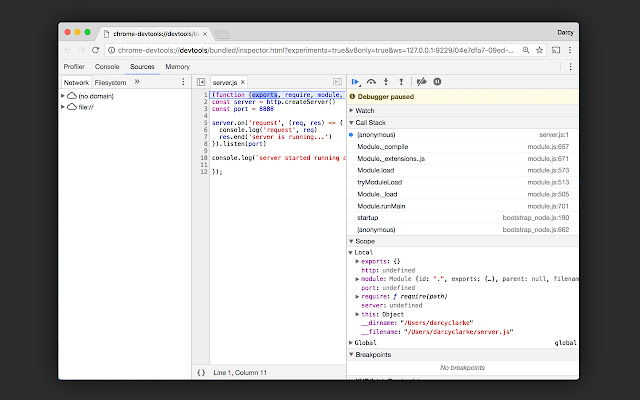
Task: Pretty print the code with braces icon
Action: 201,373
